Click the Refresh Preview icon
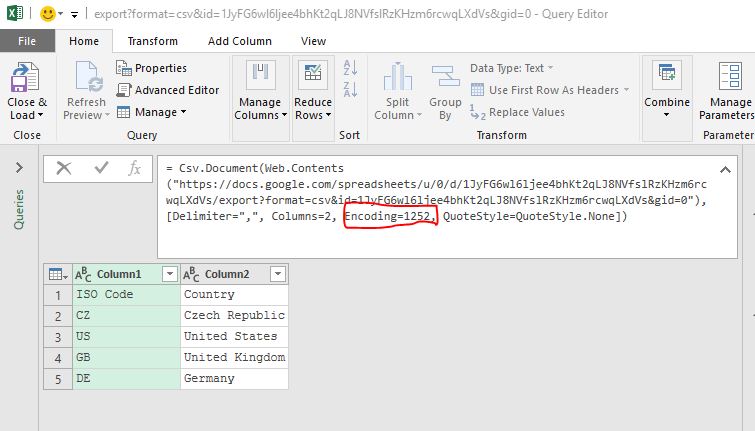Screen dimensions: 755x431 point(89,77)
